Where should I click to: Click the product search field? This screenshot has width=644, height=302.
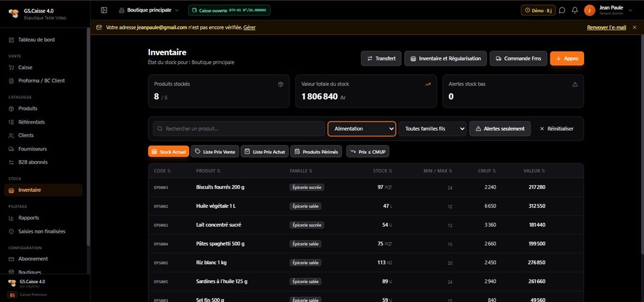[x=239, y=129]
